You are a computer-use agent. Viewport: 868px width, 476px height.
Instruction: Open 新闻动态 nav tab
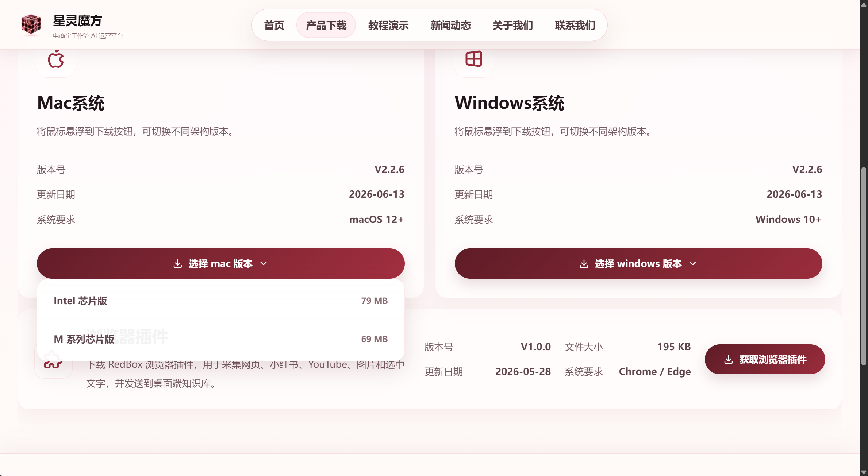click(450, 25)
